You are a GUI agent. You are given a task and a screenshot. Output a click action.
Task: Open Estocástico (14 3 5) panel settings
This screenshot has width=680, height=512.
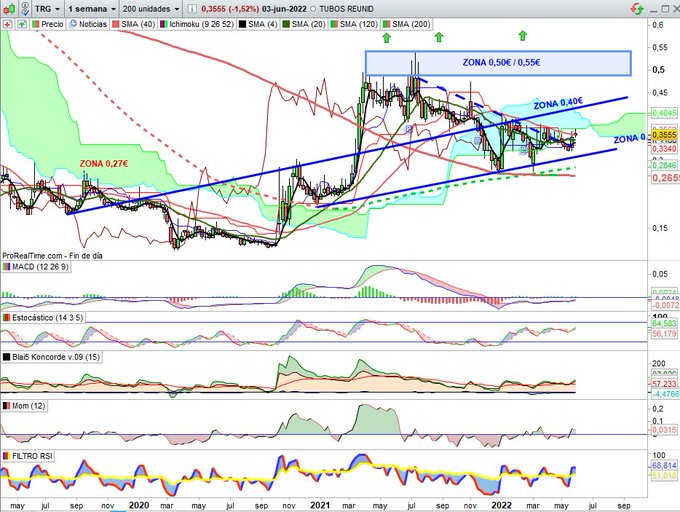coord(43,317)
